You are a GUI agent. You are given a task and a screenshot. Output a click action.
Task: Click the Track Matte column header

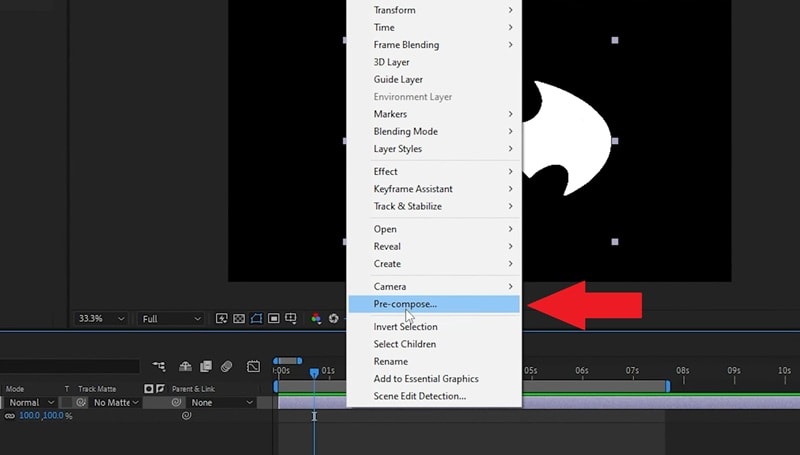97,389
